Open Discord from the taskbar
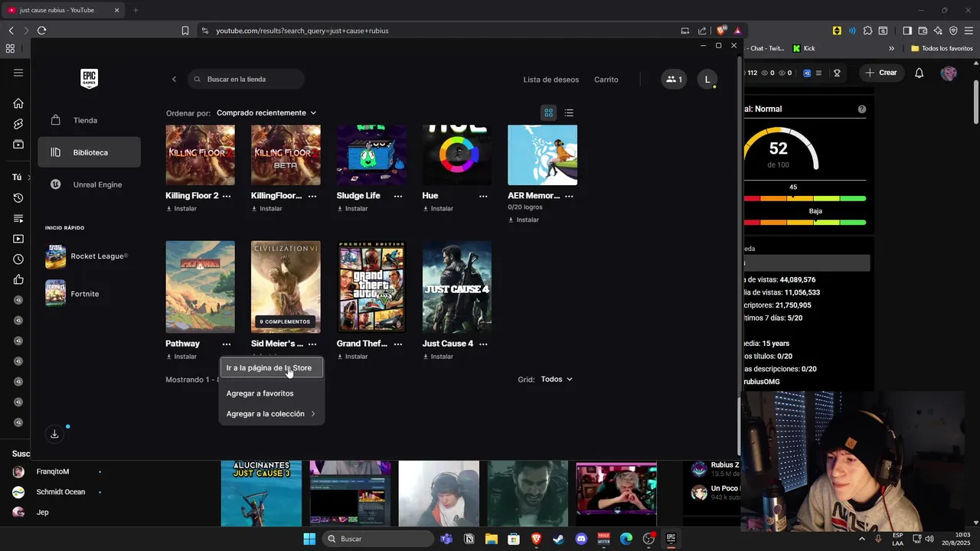This screenshot has width=980, height=551. pyautogui.click(x=580, y=539)
